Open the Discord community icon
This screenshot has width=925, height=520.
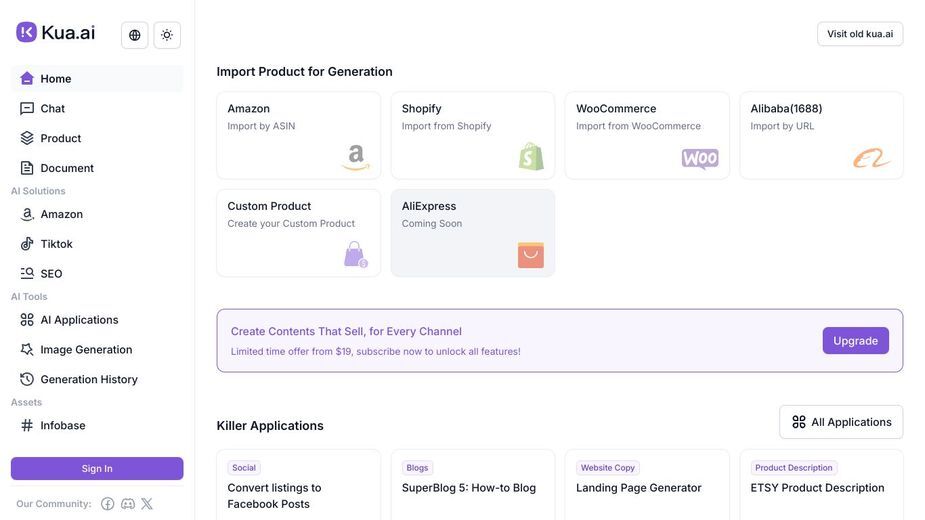point(128,503)
